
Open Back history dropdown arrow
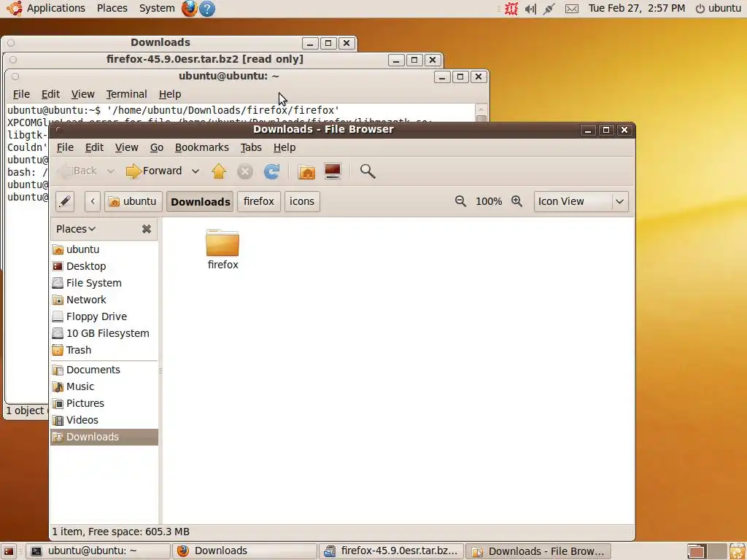pos(111,171)
